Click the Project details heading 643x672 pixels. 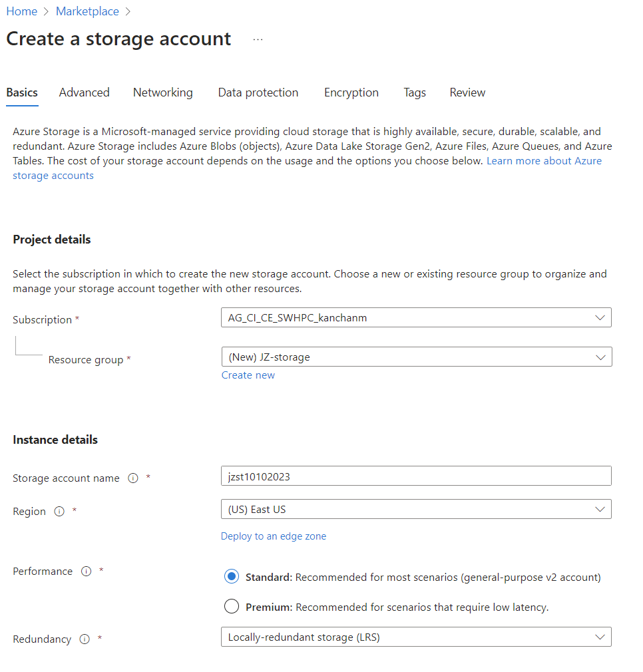coord(52,239)
